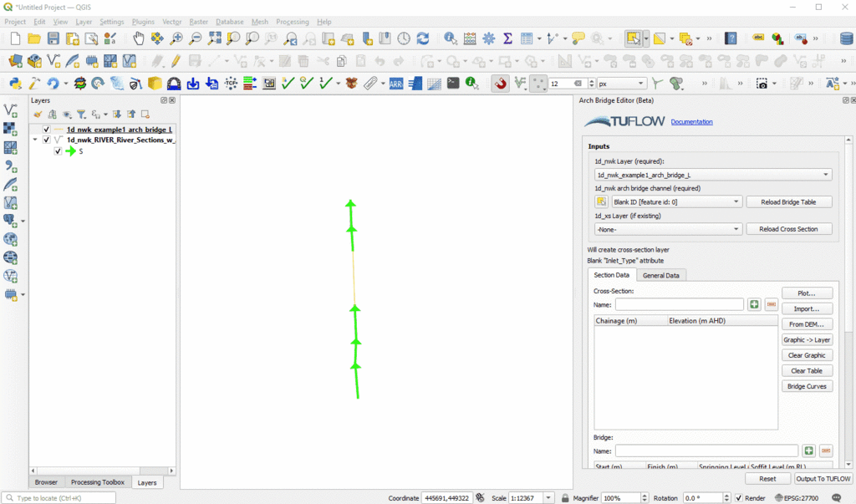Screen dimensions: 856x504
Task: Open the Statistical Summary sigma icon
Action: (507, 38)
